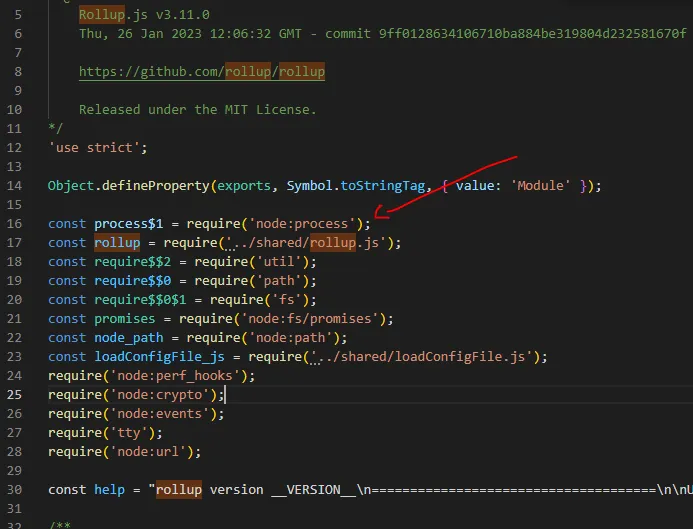The width and height of the screenshot is (693, 529).
Task: Click the 'node:path' string on line 22
Action: click(290, 338)
